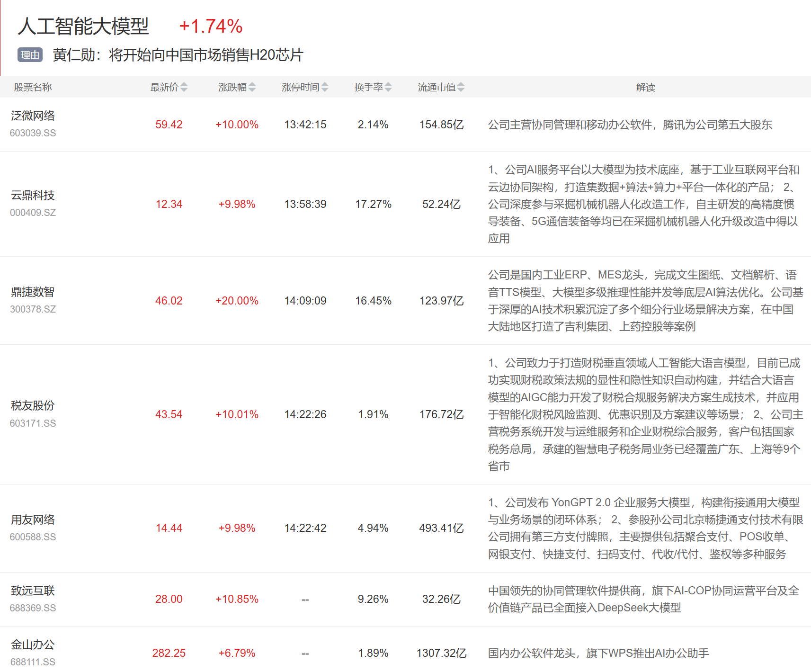
Task: Open stock 云鼎科技
Action: 33,195
